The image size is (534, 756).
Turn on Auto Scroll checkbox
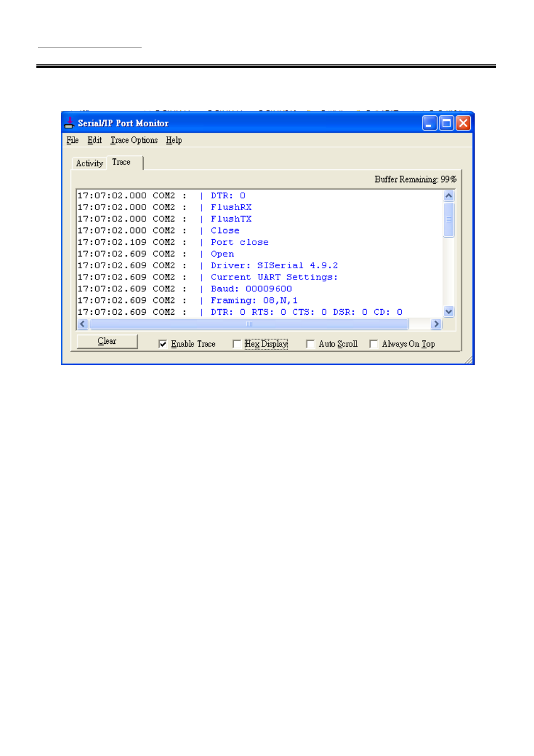[x=310, y=344]
